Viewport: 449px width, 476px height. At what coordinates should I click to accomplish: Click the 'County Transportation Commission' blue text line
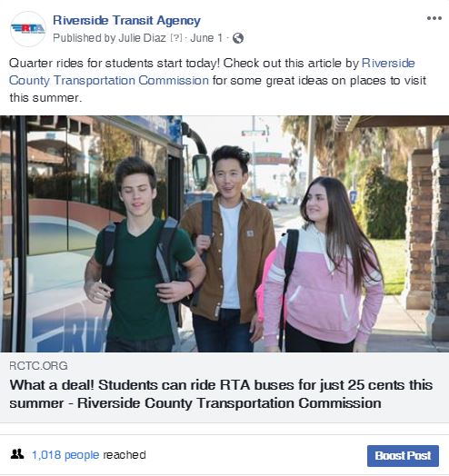(x=109, y=81)
